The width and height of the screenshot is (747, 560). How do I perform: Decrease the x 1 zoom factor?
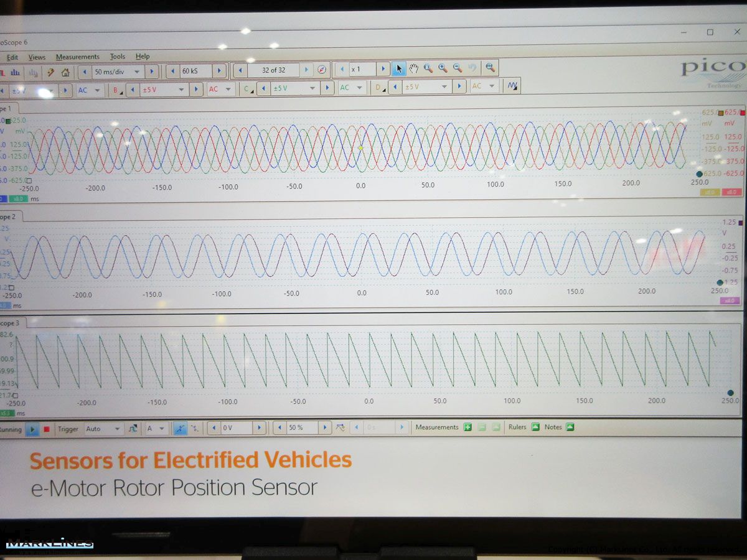pos(342,69)
